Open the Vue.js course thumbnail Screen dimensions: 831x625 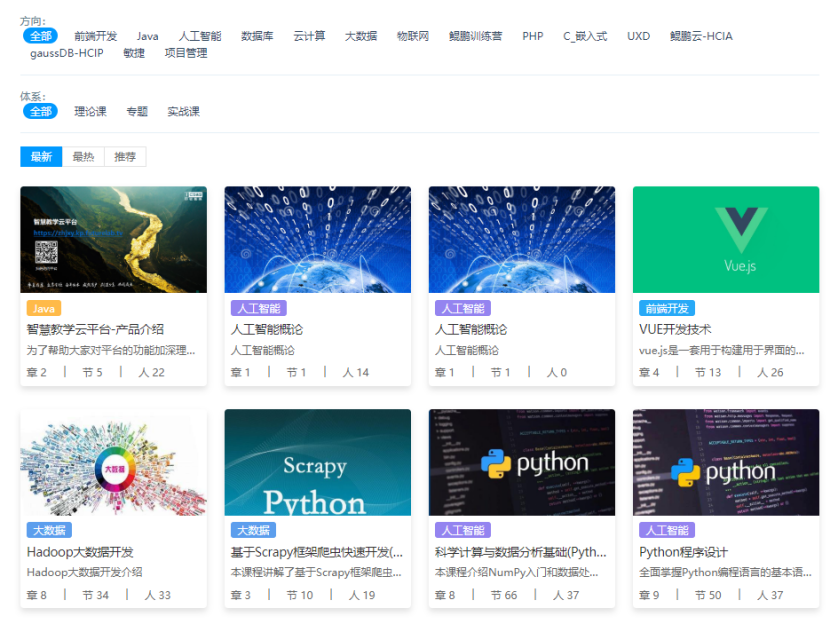pyautogui.click(x=725, y=239)
